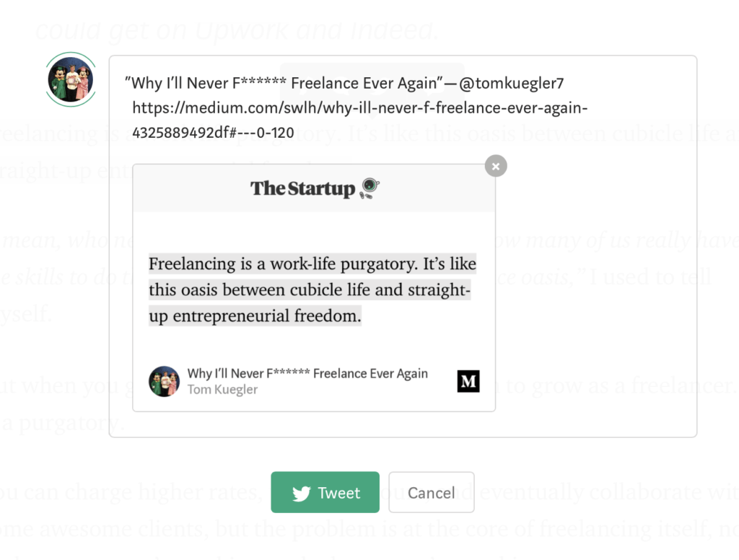Click the green Tweet button
This screenshot has width=739, height=560.
point(325,492)
